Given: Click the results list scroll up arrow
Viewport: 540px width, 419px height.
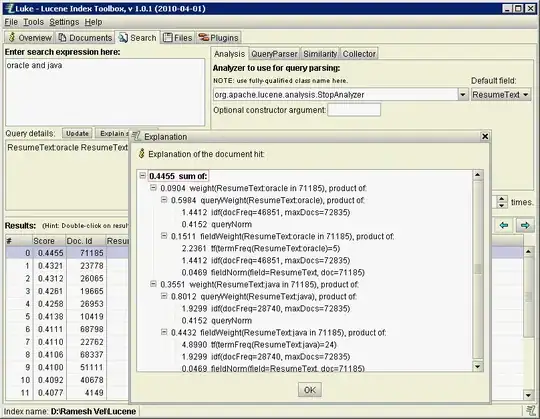Looking at the screenshot, I should (528, 252).
